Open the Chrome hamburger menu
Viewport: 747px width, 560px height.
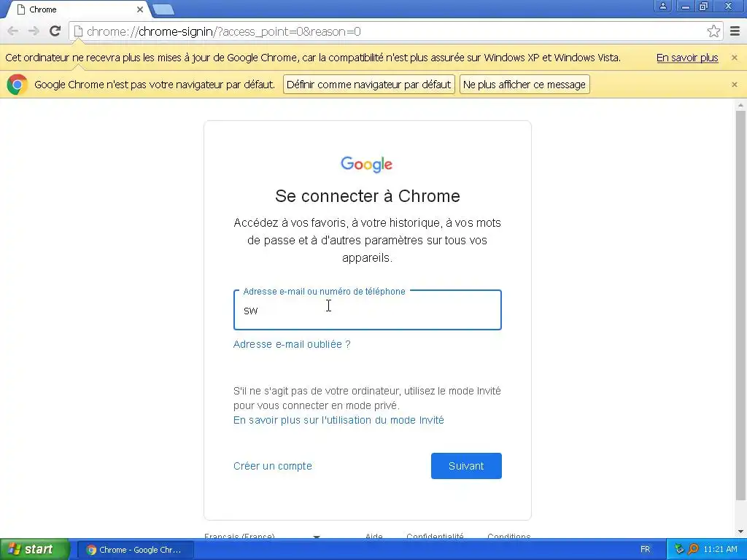tap(735, 31)
